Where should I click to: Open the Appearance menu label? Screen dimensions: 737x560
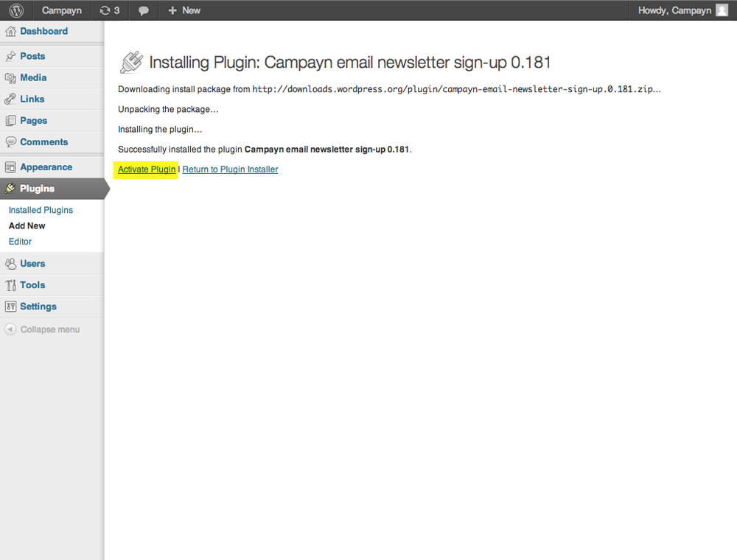[46, 167]
